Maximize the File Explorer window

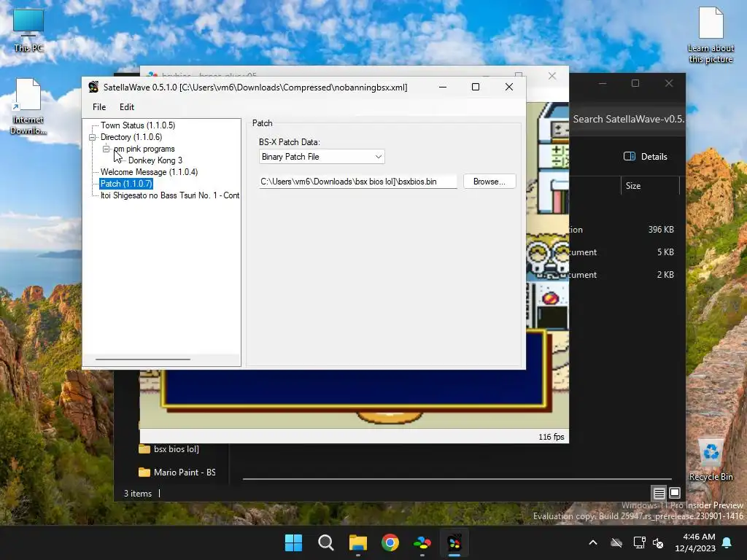pyautogui.click(x=635, y=83)
